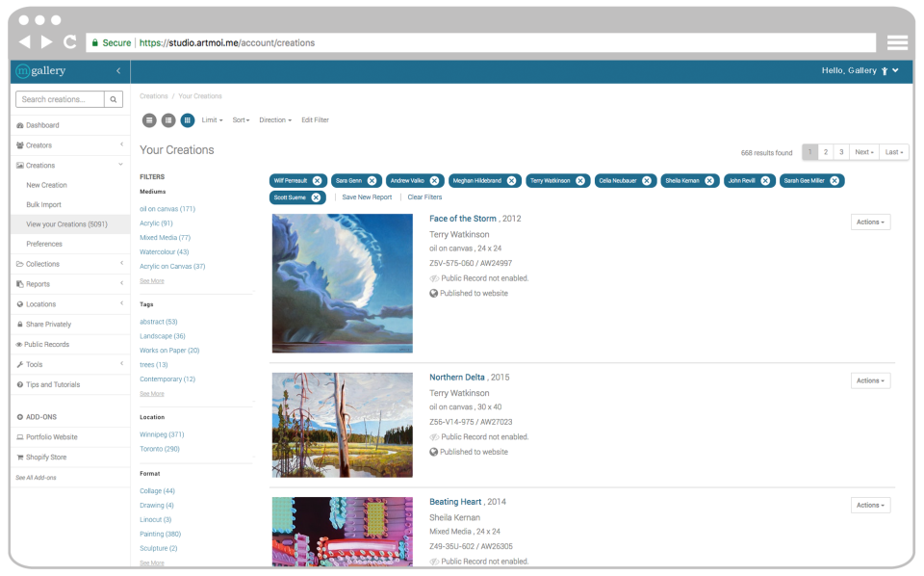Image resolution: width=924 pixels, height=576 pixels.
Task: Dismiss the Sara Genn filter chip
Action: click(x=373, y=180)
